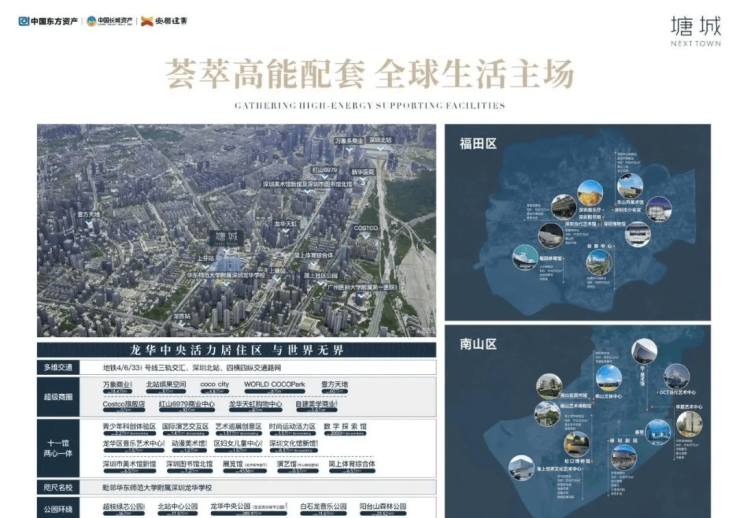Click the WORLD COCOPark entry

(x=273, y=384)
